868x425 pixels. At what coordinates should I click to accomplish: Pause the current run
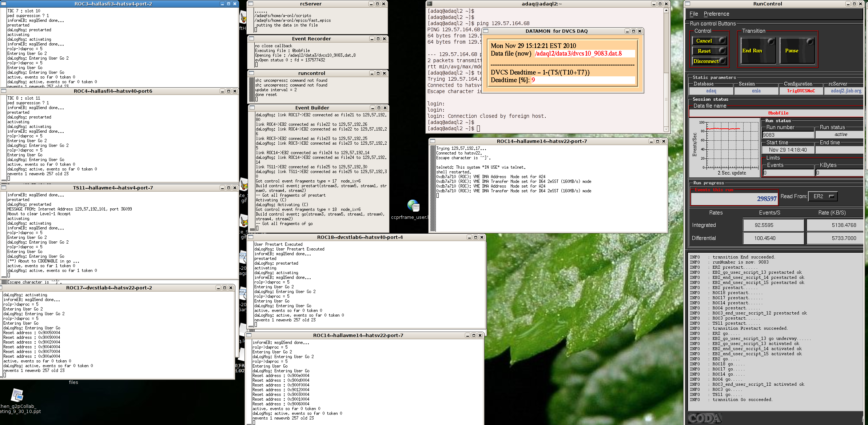(797, 51)
